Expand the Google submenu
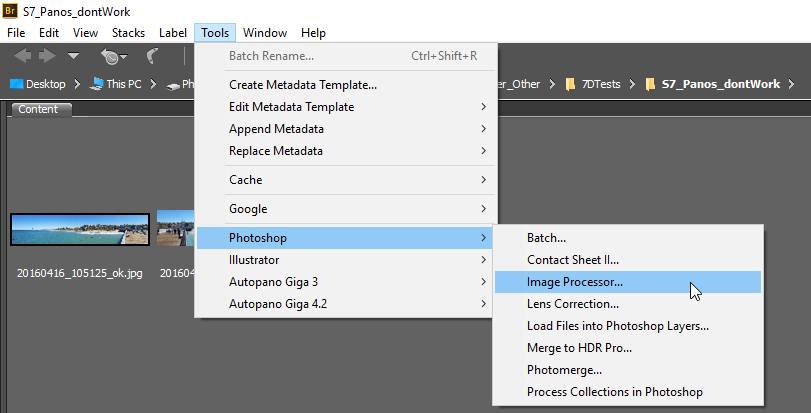Viewport: 811px width, 413px height. (346, 209)
